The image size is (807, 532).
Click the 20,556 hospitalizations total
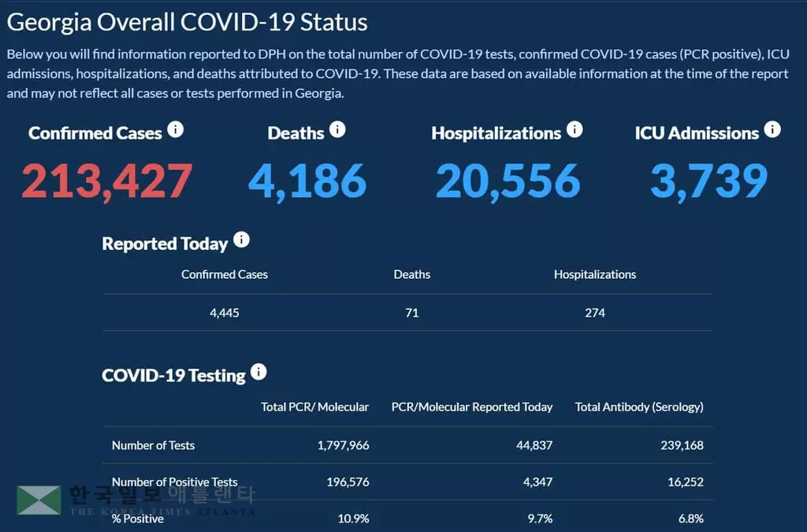[508, 180]
